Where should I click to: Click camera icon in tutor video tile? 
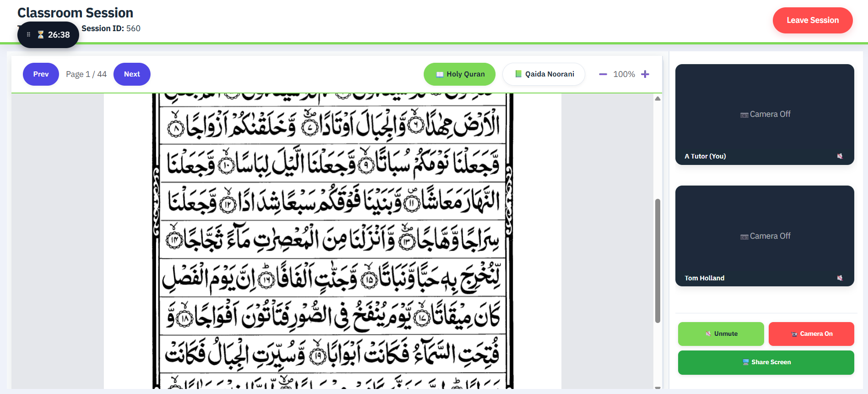point(744,115)
